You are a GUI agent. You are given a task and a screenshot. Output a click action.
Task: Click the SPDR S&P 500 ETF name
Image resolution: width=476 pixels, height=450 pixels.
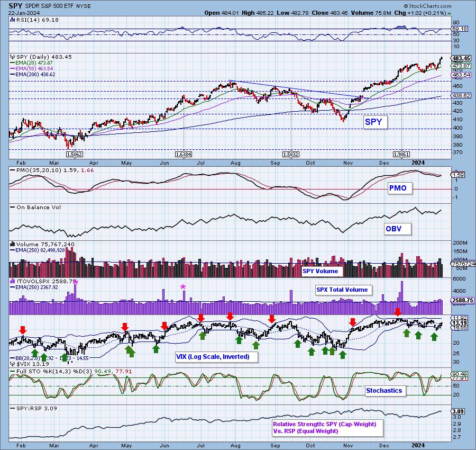(49, 6)
